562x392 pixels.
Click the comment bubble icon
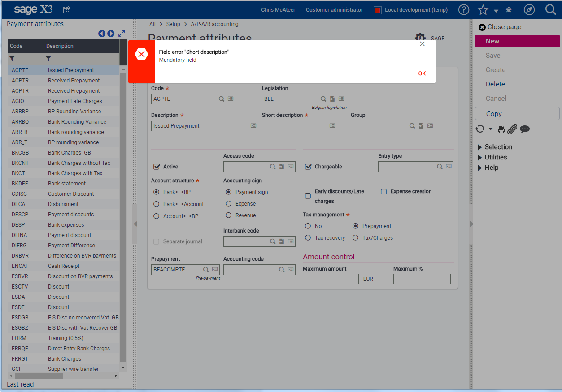click(x=525, y=129)
